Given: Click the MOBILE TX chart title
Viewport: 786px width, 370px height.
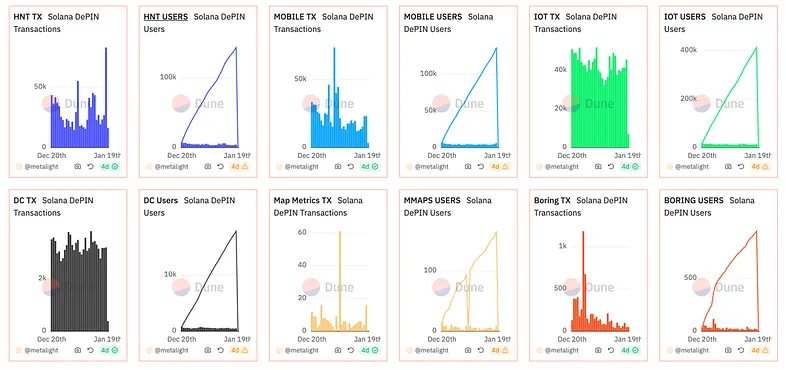Looking at the screenshot, I should coord(295,17).
